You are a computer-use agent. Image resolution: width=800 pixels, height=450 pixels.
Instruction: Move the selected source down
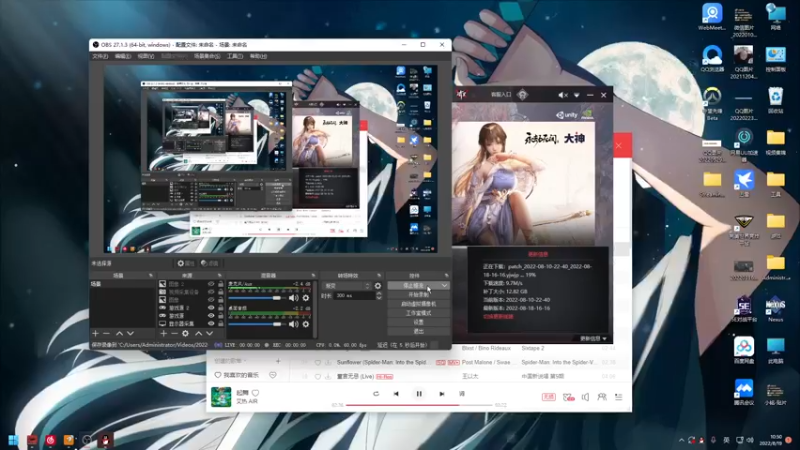210,333
